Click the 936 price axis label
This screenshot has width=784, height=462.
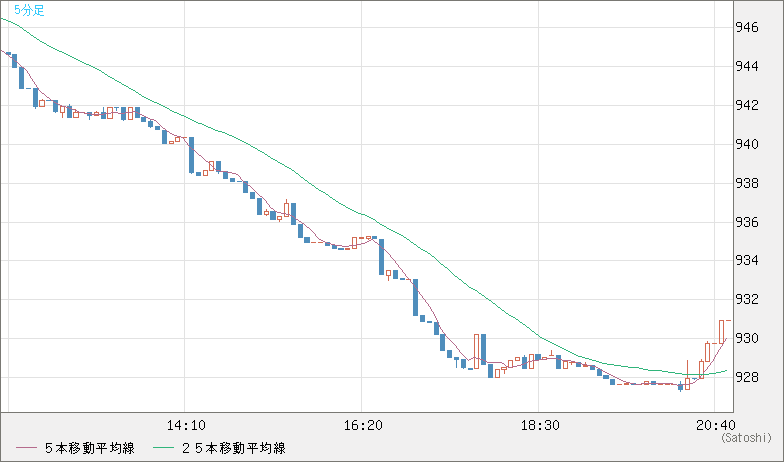[746, 222]
